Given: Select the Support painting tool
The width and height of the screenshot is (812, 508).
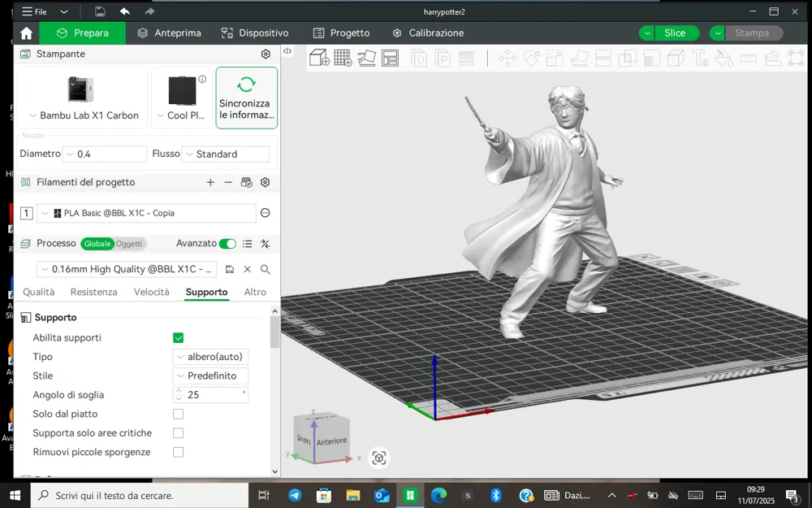Looking at the screenshot, I should coord(651,58).
